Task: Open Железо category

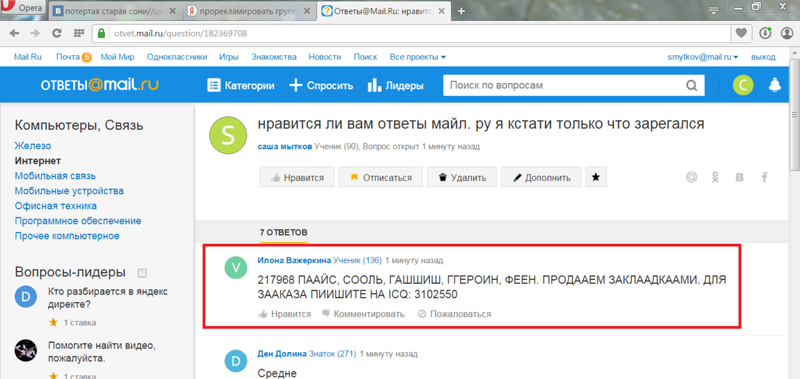Action: pos(33,146)
